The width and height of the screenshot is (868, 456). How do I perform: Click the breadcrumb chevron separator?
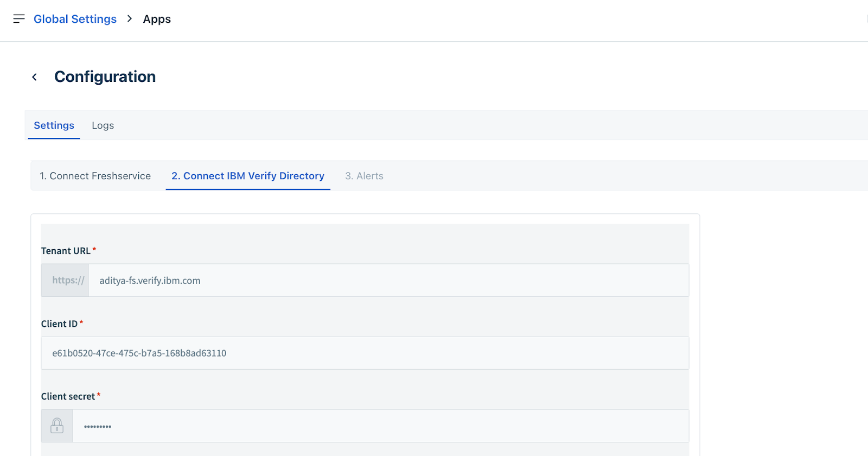129,19
